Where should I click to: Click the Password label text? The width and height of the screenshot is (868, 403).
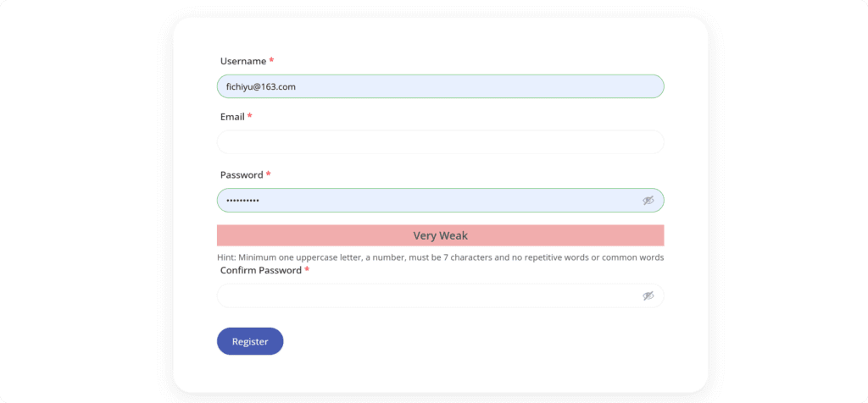click(242, 174)
